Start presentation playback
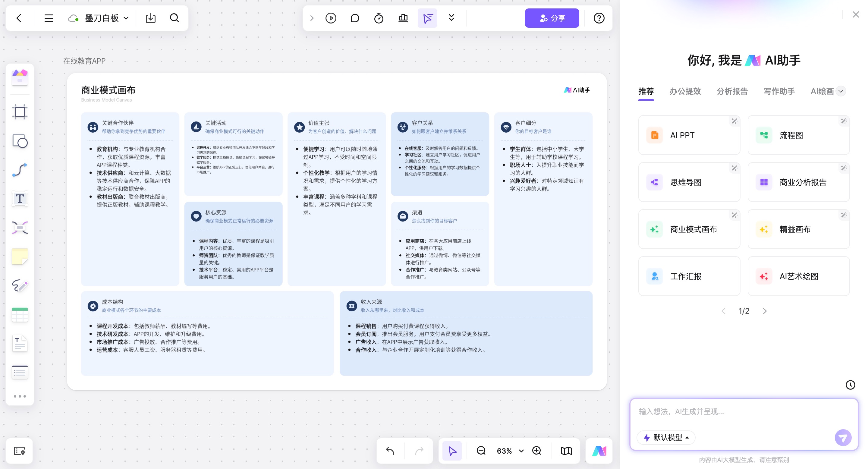The image size is (868, 469). tap(331, 18)
